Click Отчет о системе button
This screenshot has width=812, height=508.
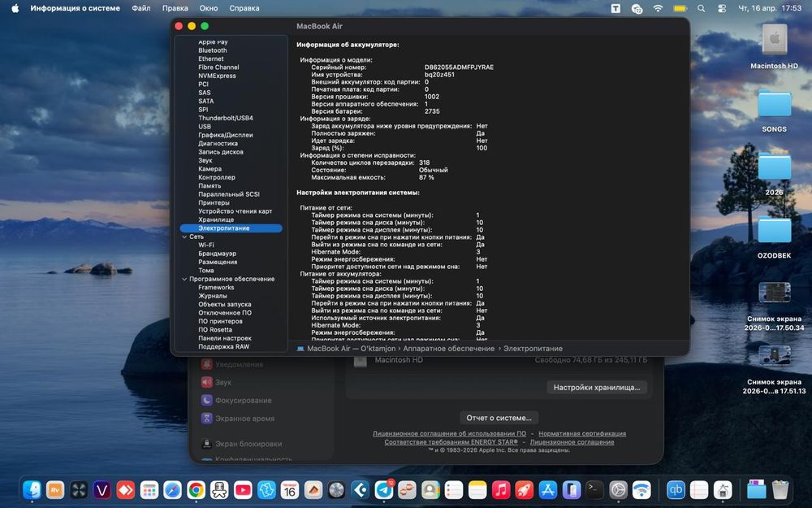499,418
